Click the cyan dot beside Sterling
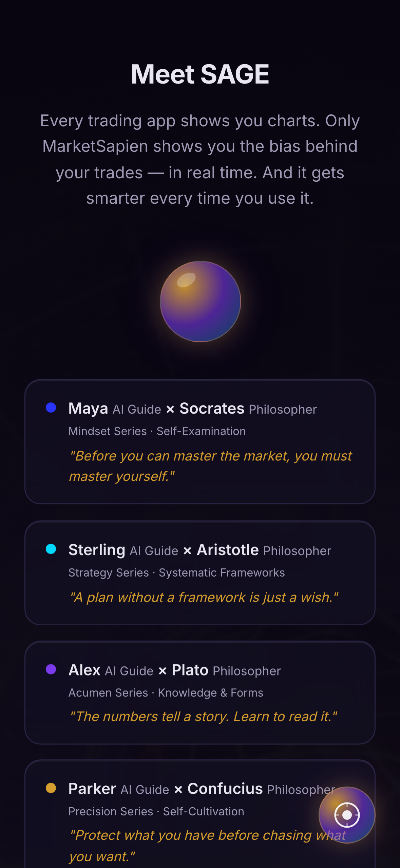Viewport: 400px width, 868px height. click(51, 549)
